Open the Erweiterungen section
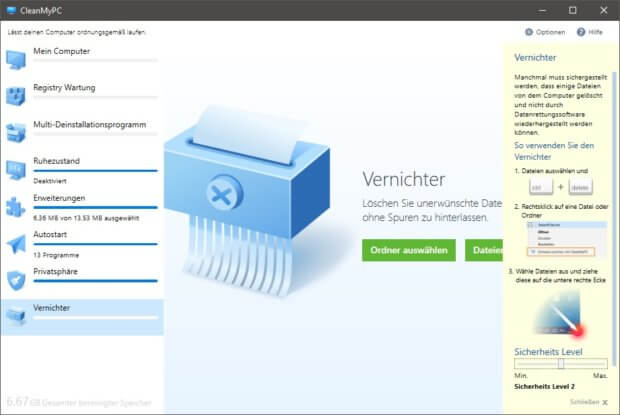 tap(59, 198)
